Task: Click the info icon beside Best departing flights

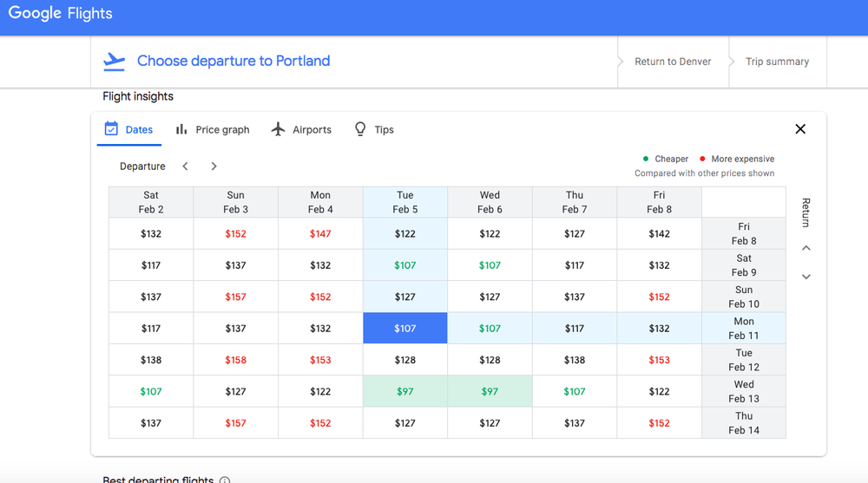Action: pyautogui.click(x=225, y=480)
